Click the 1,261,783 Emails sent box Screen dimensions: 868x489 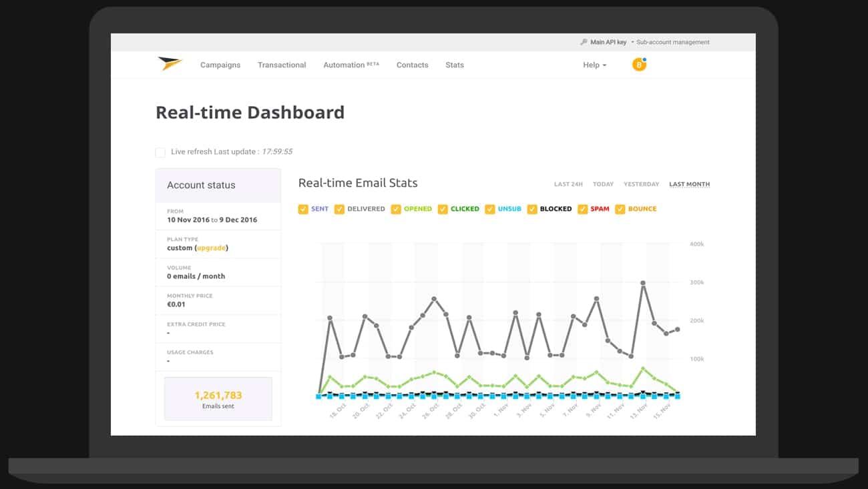[x=218, y=399]
